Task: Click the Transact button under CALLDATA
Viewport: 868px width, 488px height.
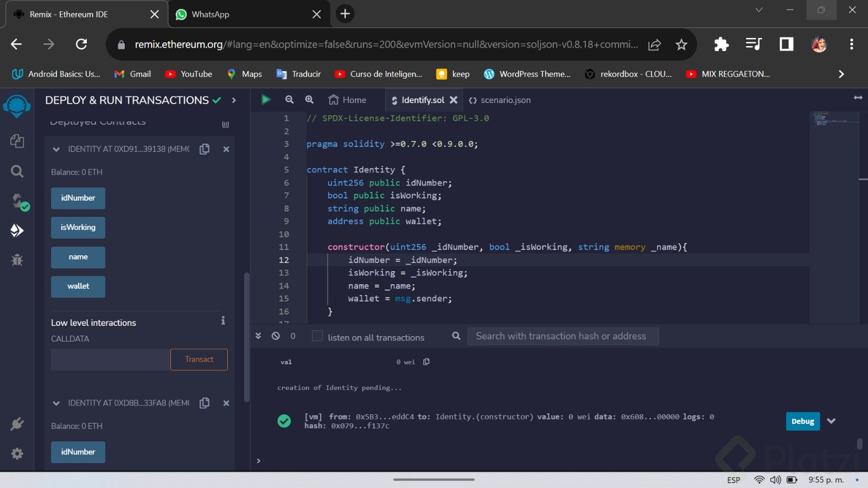Action: (x=199, y=359)
